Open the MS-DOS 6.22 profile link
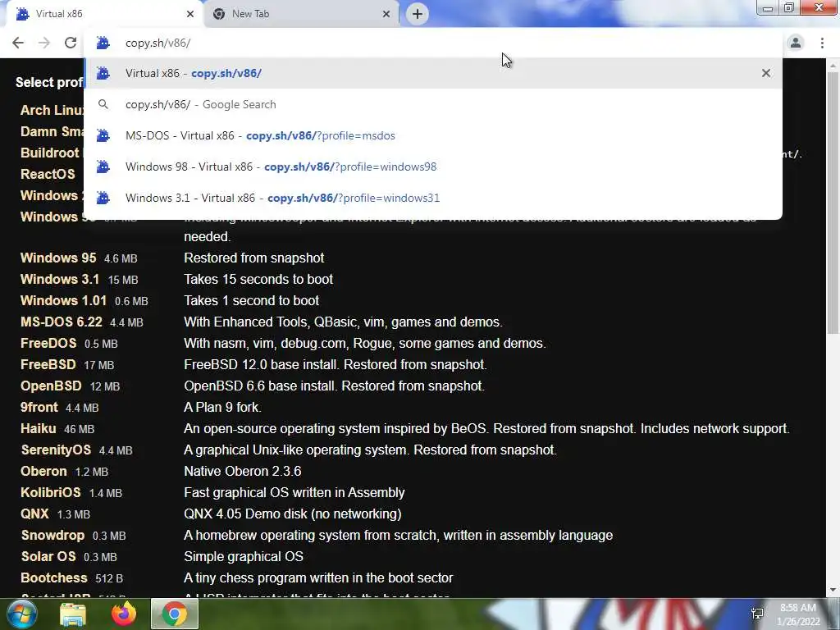840x630 pixels. (x=61, y=322)
